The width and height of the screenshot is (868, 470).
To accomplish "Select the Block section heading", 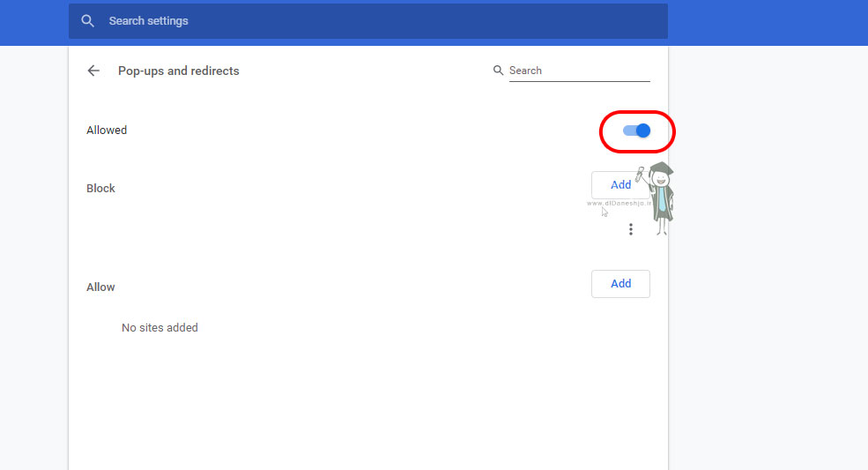I will pyautogui.click(x=100, y=189).
